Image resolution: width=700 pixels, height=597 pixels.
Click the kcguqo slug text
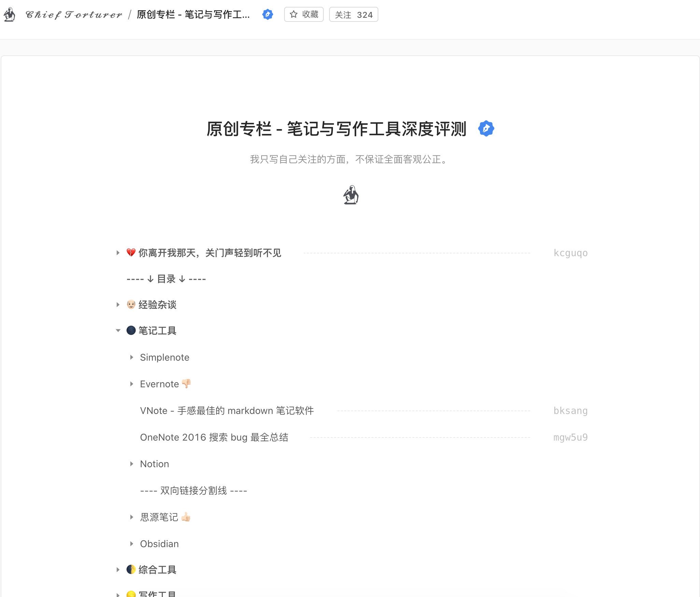coord(571,253)
